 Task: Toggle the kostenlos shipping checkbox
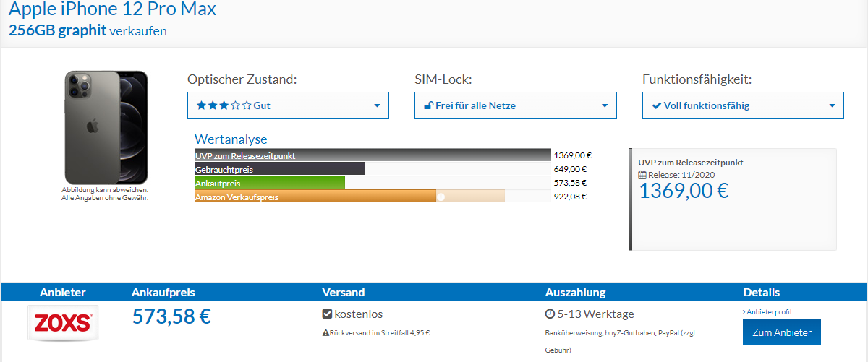pyautogui.click(x=327, y=314)
